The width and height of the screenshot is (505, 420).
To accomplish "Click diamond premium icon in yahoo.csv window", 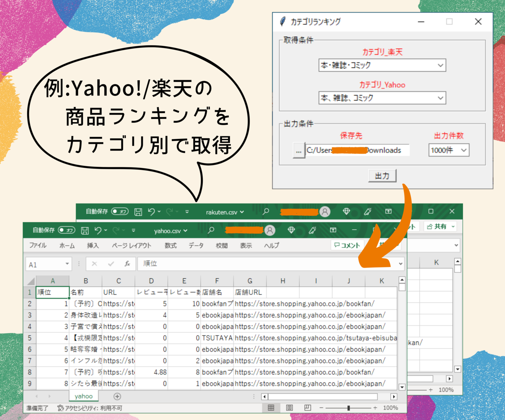I will tap(291, 230).
